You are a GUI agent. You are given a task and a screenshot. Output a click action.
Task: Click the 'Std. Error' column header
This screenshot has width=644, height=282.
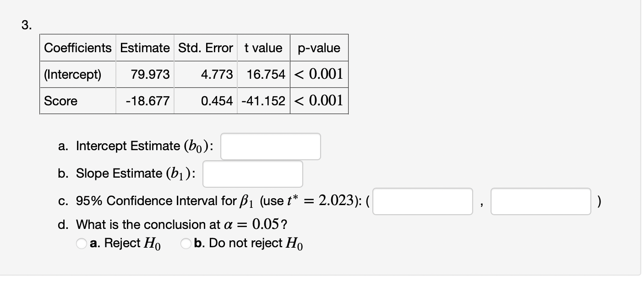coord(206,48)
